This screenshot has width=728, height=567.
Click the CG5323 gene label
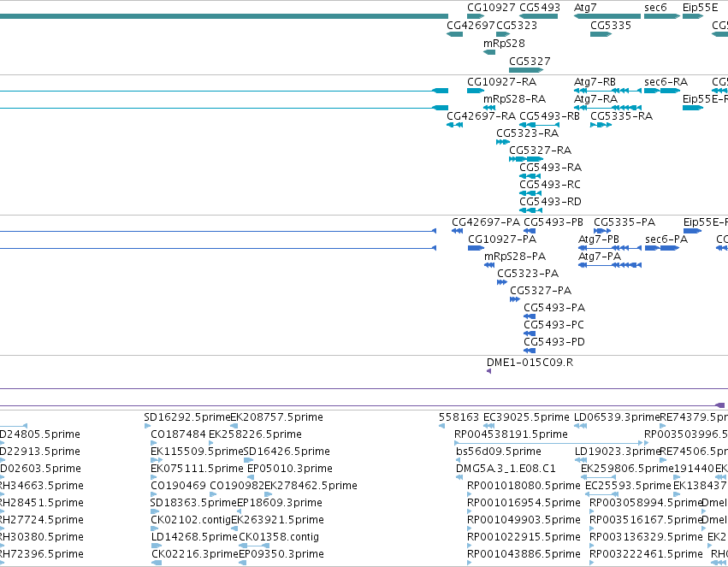tap(517, 25)
